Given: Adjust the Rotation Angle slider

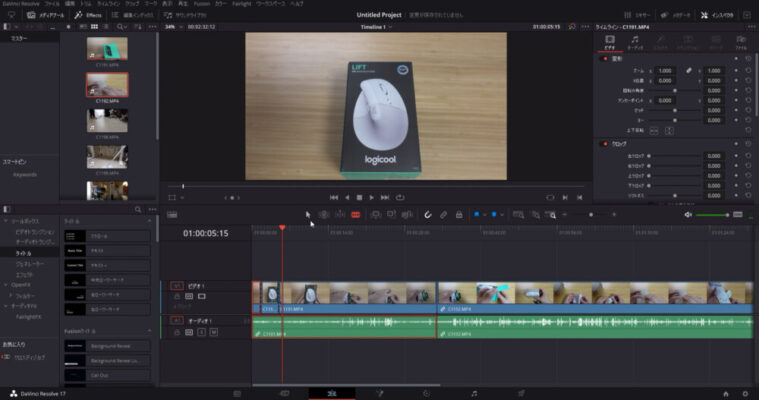Looking at the screenshot, I should tap(675, 91).
